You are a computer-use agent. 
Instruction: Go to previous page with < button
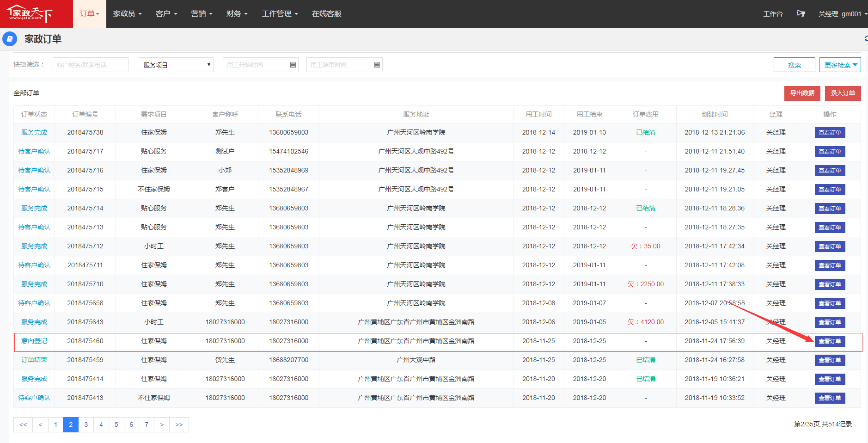pos(40,425)
